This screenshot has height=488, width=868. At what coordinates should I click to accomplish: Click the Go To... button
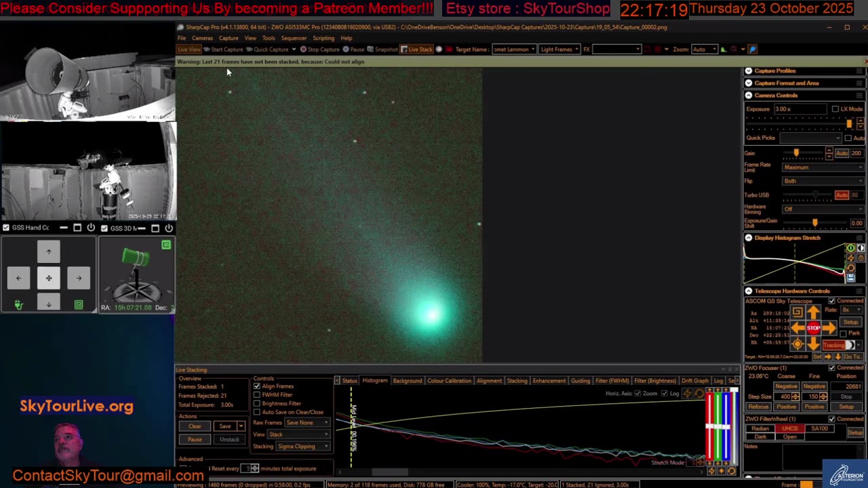coord(852,357)
